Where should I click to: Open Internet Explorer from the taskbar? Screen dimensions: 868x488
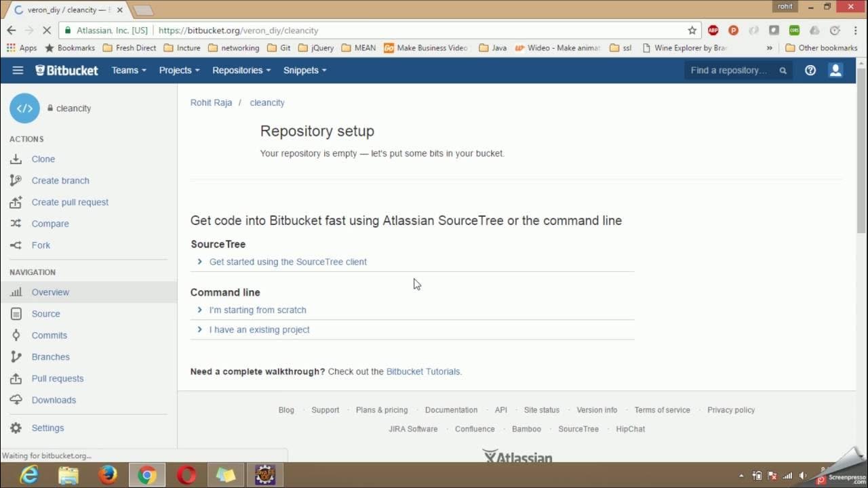29,475
